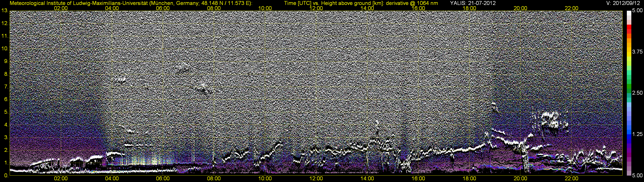This screenshot has width=644, height=182.
Task: Click the 'YALIS: 21-07-2012' date label
Action: click(x=473, y=3)
